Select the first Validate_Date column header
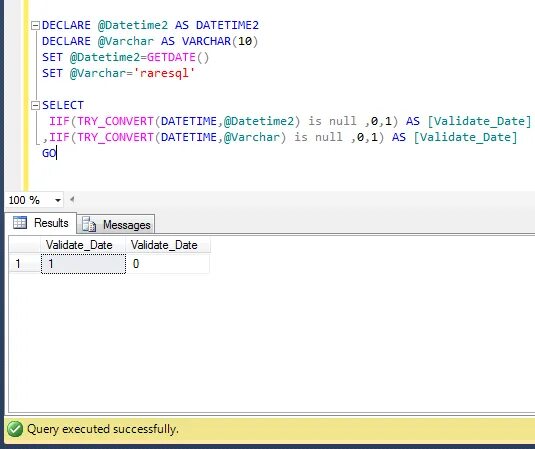 (x=83, y=245)
